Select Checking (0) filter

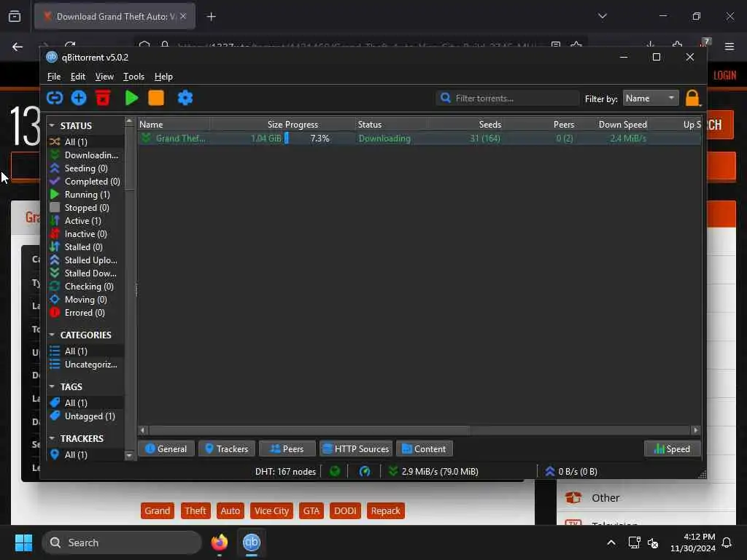click(x=86, y=286)
